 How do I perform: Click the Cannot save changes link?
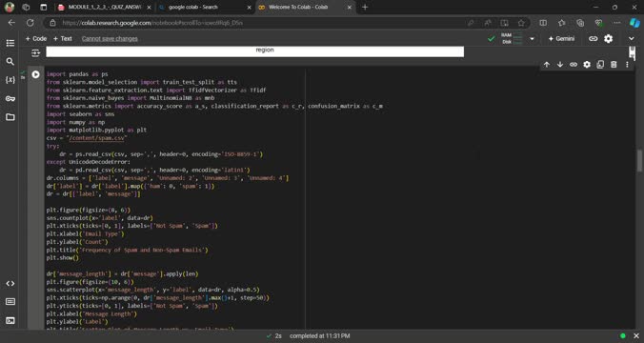click(110, 39)
